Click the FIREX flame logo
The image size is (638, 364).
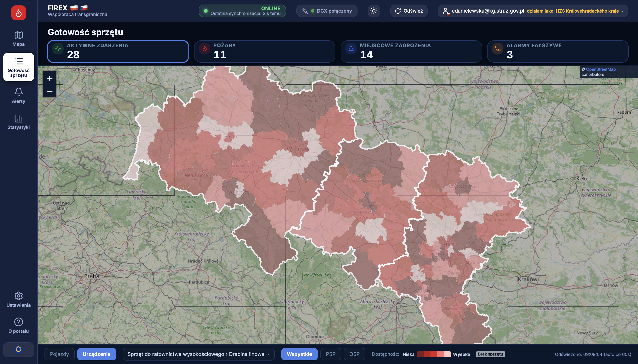[x=18, y=13]
